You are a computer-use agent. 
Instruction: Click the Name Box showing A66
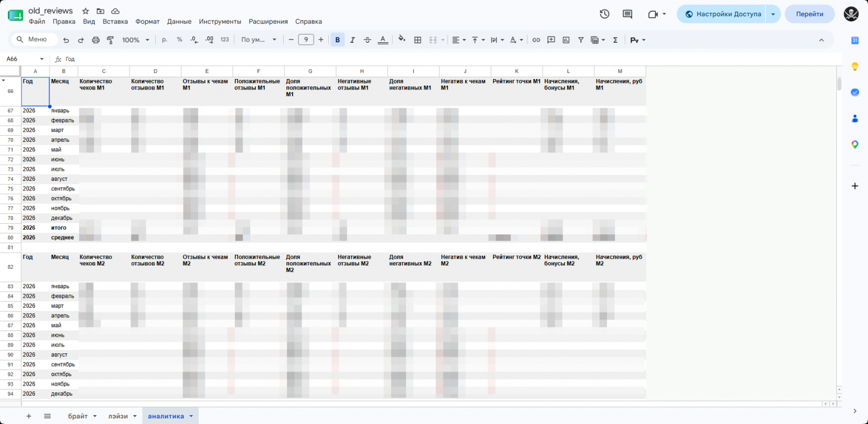tap(25, 59)
